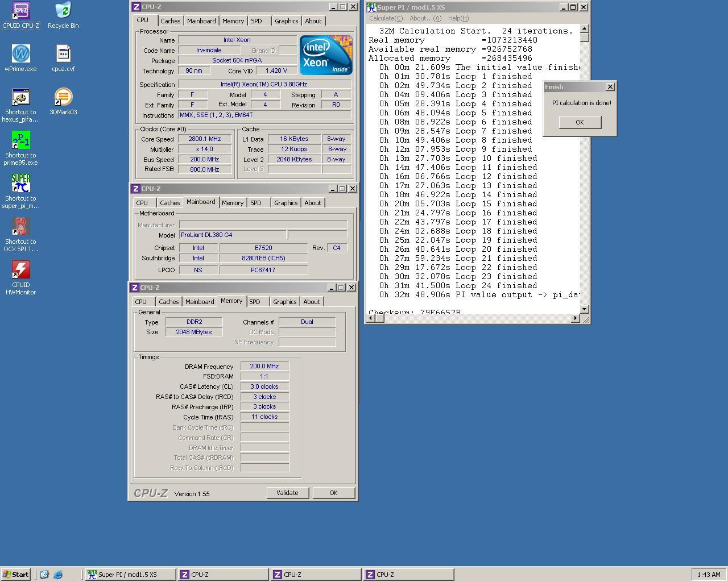Image resolution: width=728 pixels, height=582 pixels.
Task: Click the Code Name field Irwindale
Action: pyautogui.click(x=209, y=50)
